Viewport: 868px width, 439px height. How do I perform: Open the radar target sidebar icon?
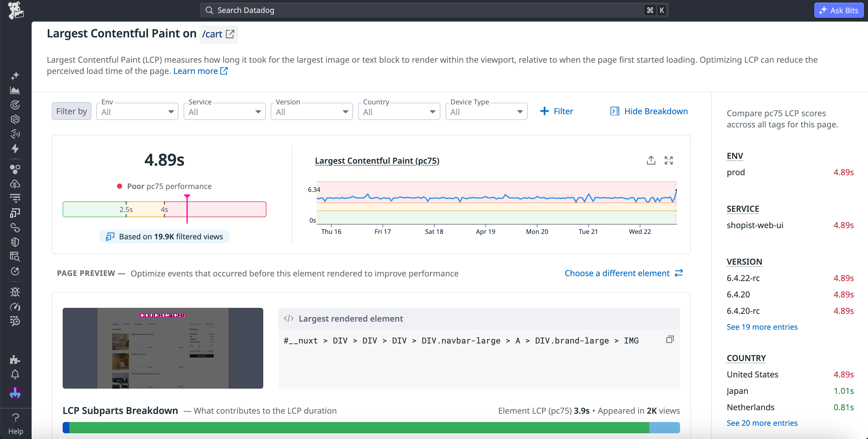click(15, 105)
